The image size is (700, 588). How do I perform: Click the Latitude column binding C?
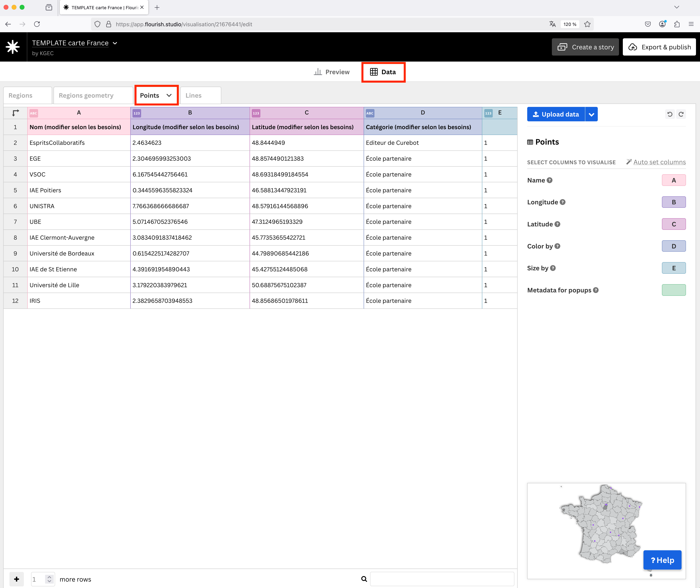pos(674,224)
